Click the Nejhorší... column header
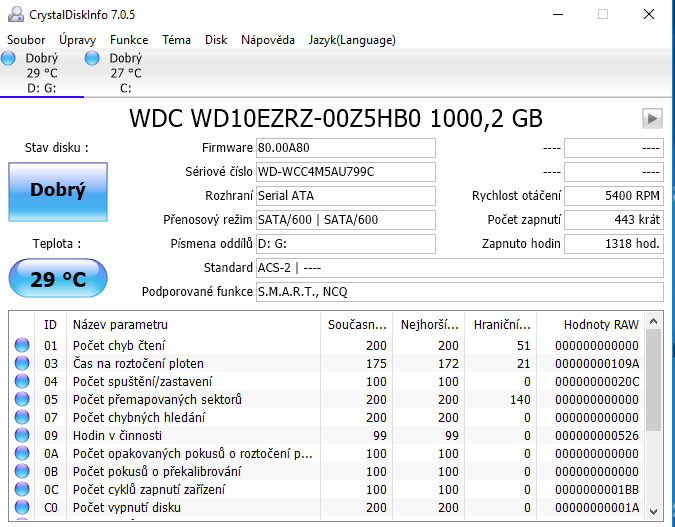This screenshot has width=675, height=527. pyautogui.click(x=429, y=324)
